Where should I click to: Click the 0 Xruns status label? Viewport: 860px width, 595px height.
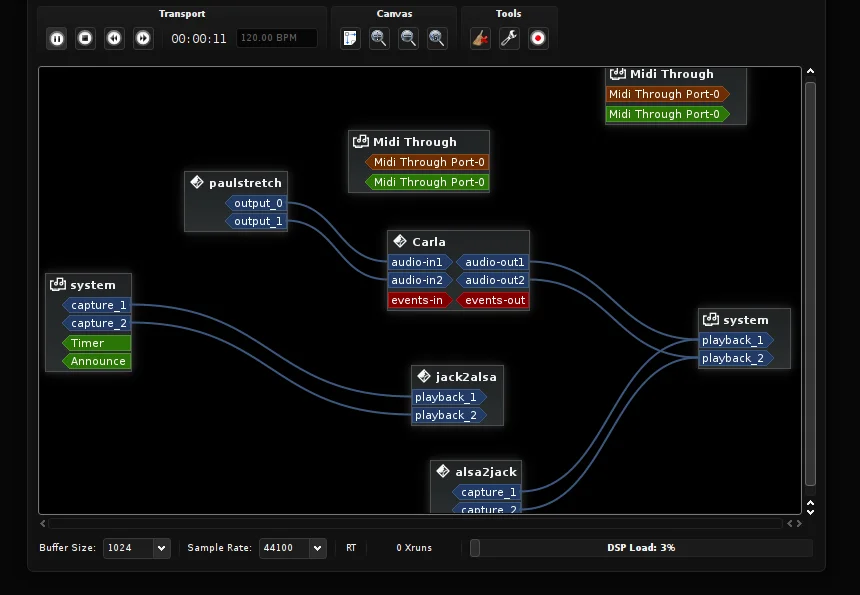(x=414, y=548)
